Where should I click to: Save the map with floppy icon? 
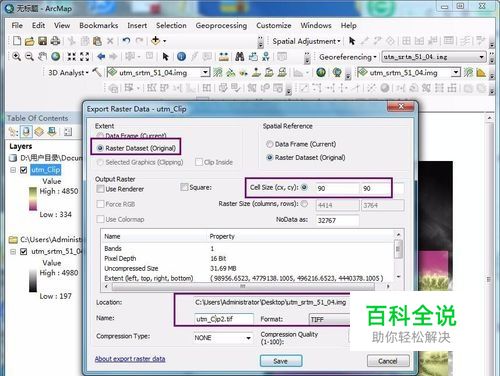(x=42, y=41)
